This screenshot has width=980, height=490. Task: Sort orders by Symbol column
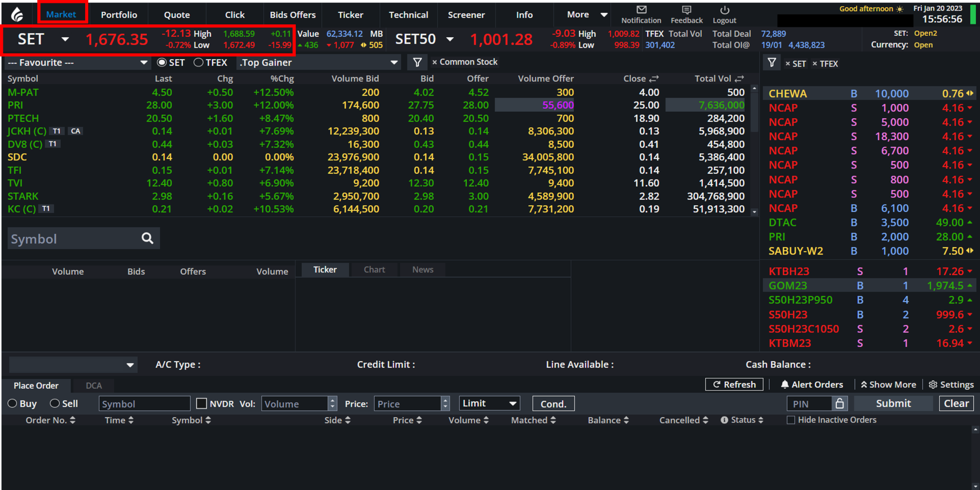coord(208,420)
